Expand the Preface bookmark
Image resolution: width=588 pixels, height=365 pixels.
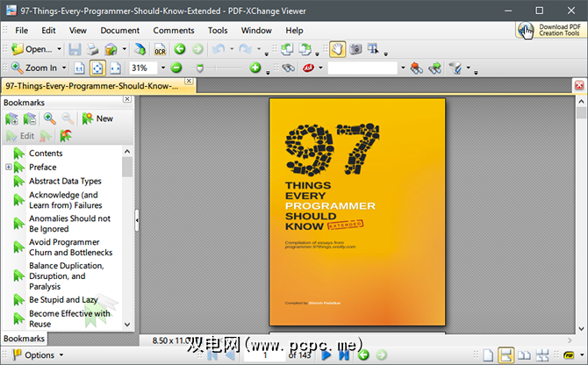[9, 167]
